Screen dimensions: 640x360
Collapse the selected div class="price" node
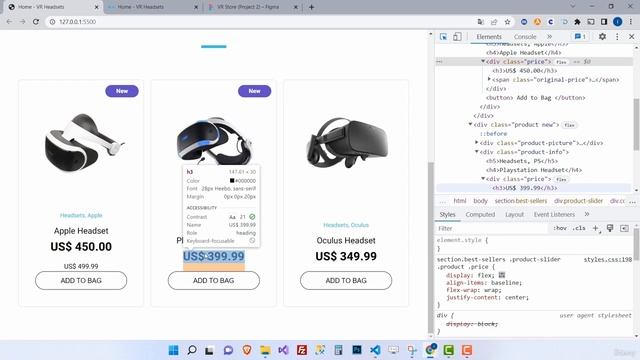click(483, 62)
